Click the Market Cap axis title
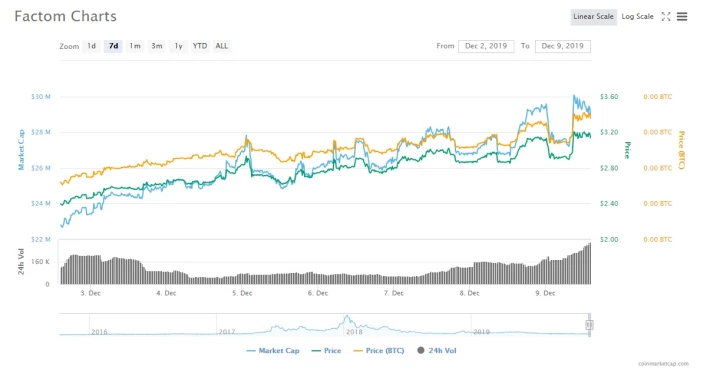The height and width of the screenshot is (372, 710). click(21, 150)
